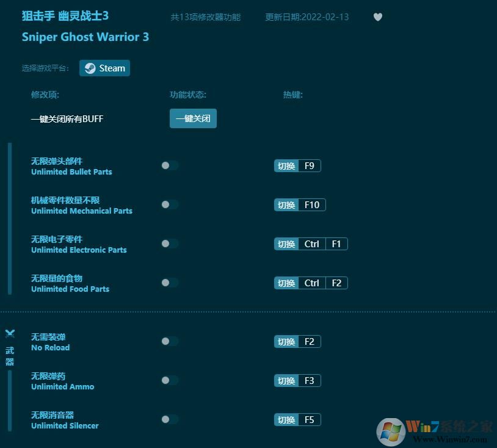The height and width of the screenshot is (448, 497).
Task: Click the heart favorite icon
Action: [x=377, y=17]
